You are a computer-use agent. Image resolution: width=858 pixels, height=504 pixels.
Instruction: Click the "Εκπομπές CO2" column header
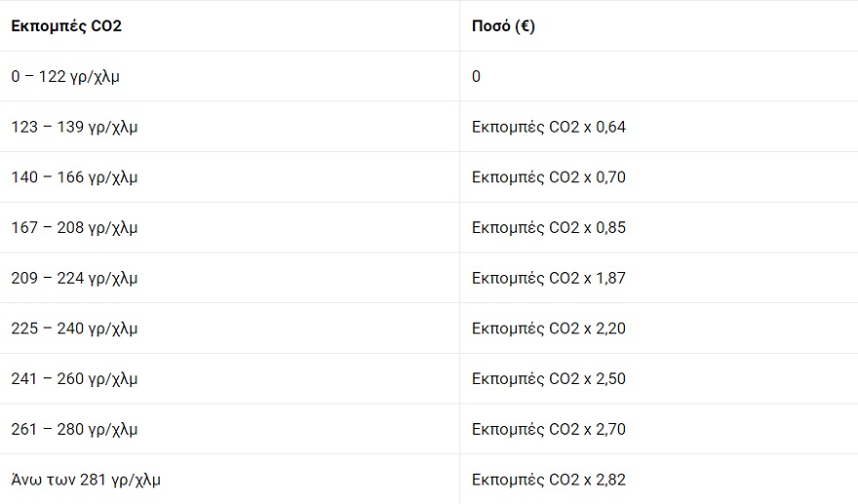(x=66, y=26)
